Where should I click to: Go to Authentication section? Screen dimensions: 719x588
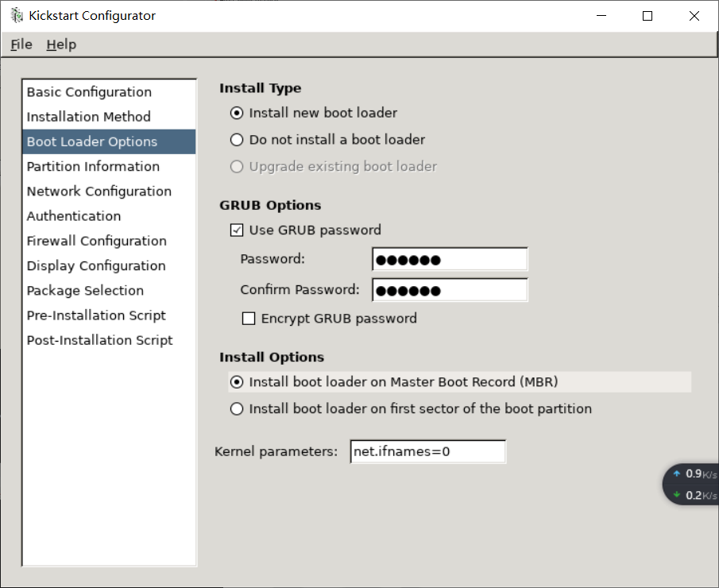pos(109,215)
